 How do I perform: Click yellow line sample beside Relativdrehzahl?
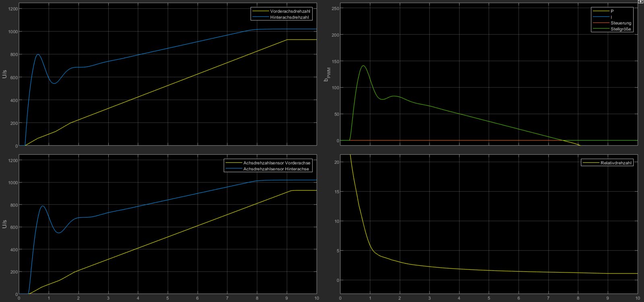[x=591, y=163]
